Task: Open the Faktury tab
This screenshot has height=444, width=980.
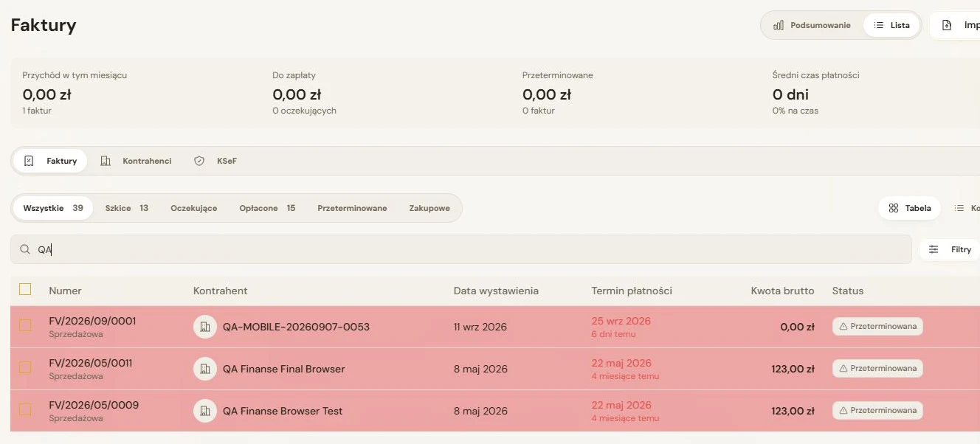Action: pos(50,161)
